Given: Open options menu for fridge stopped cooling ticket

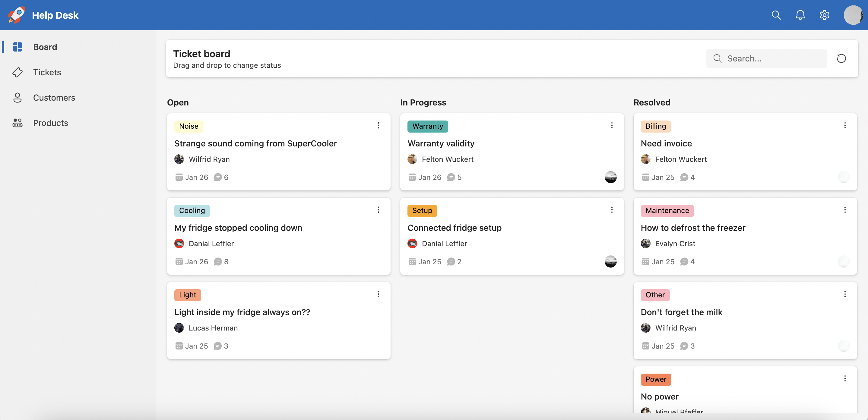Looking at the screenshot, I should [379, 210].
